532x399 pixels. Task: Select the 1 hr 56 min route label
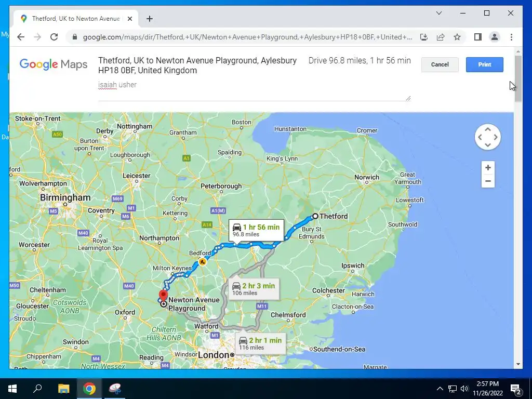pos(256,230)
